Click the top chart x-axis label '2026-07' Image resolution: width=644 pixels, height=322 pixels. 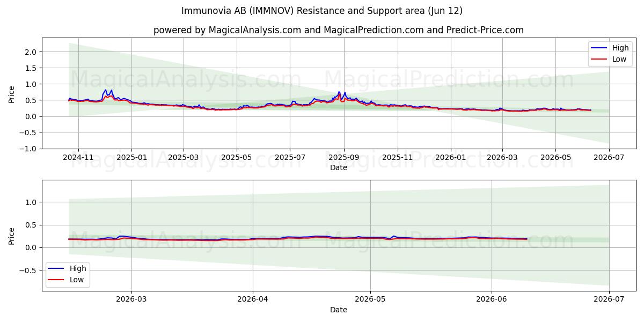pos(609,157)
